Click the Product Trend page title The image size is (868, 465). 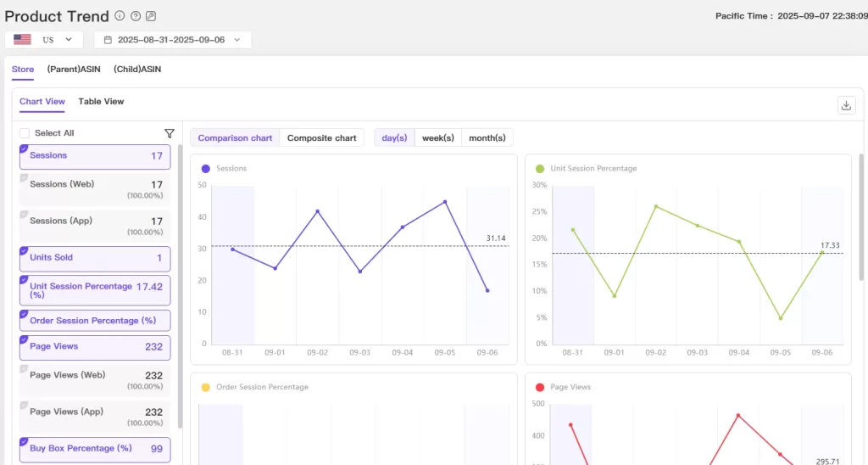tap(57, 17)
